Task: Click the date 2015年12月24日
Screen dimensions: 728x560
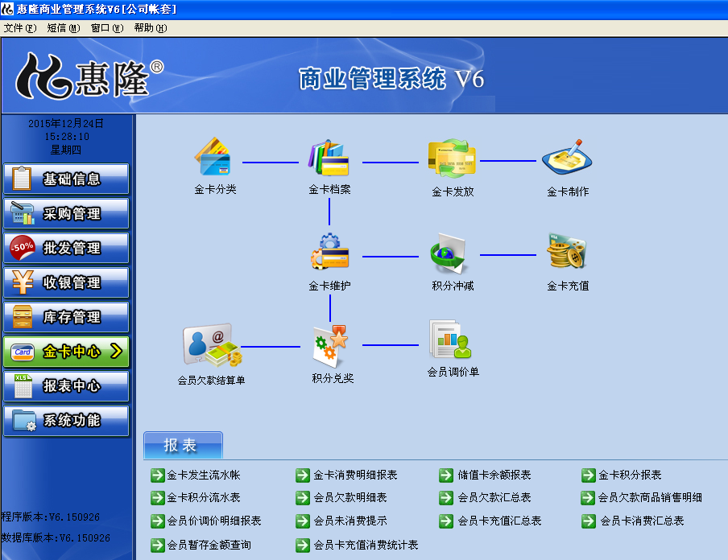Action: coord(66,123)
